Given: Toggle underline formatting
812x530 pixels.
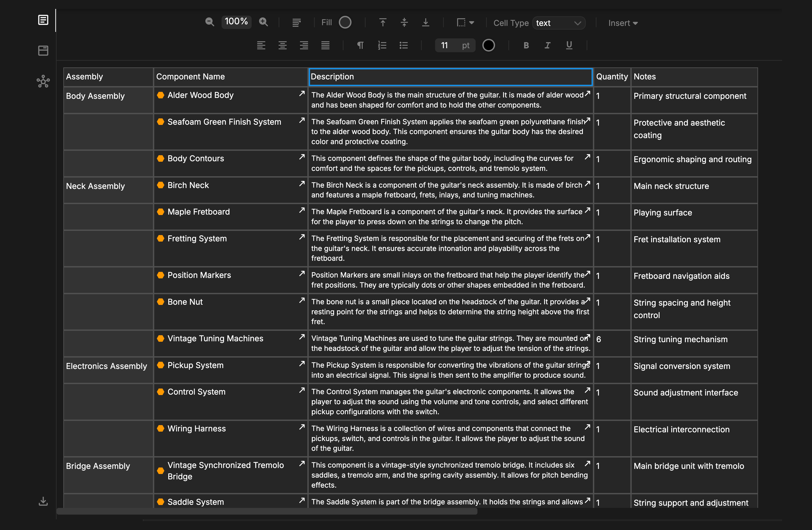Looking at the screenshot, I should tap(569, 46).
